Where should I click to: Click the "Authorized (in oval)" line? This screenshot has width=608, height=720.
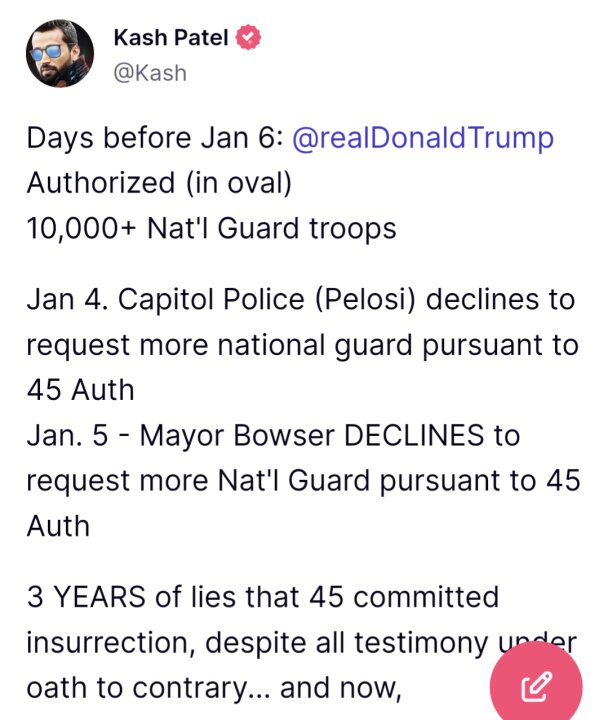[159, 183]
